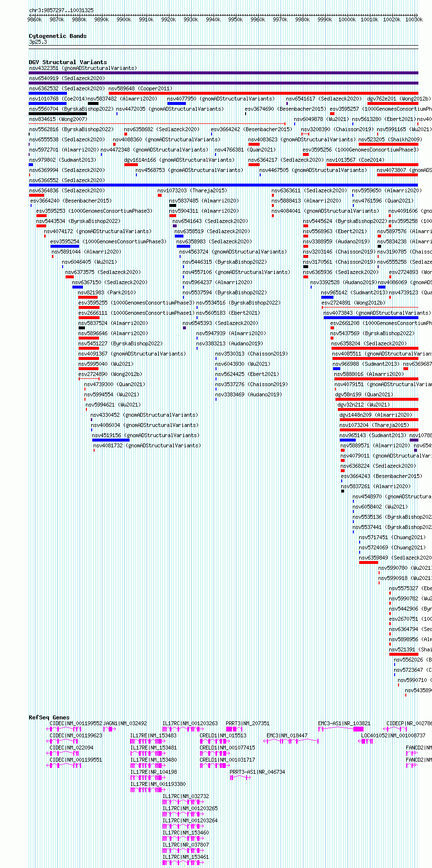
Task: Click nsv5837261 (Almarri2020) variant
Action: [x=376, y=486]
